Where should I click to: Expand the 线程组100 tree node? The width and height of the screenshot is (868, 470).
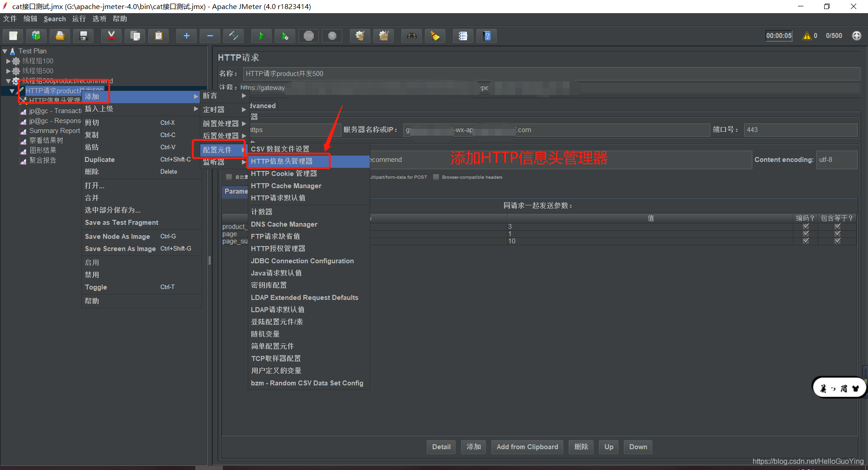pos(8,61)
